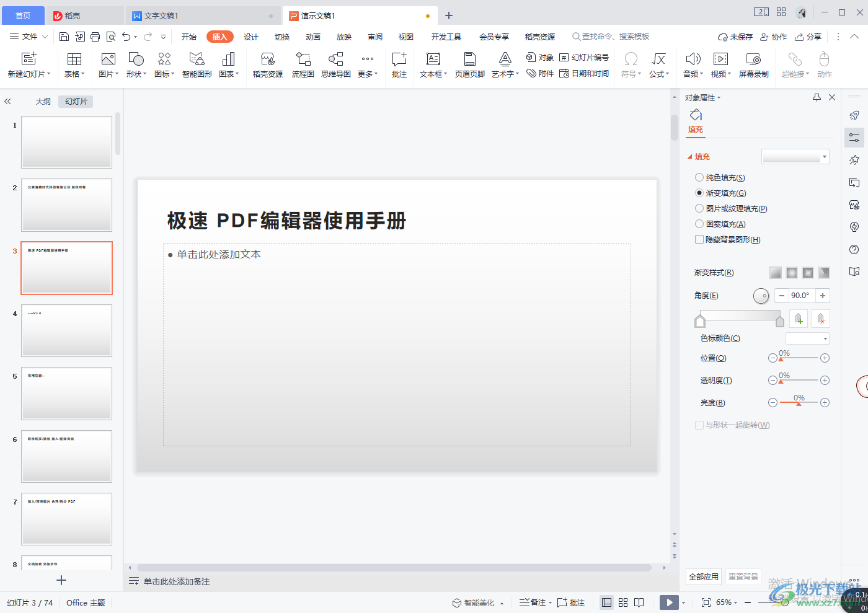Expand the 对象属性 panel title menu
Screen dimensions: 868x613
702,98
